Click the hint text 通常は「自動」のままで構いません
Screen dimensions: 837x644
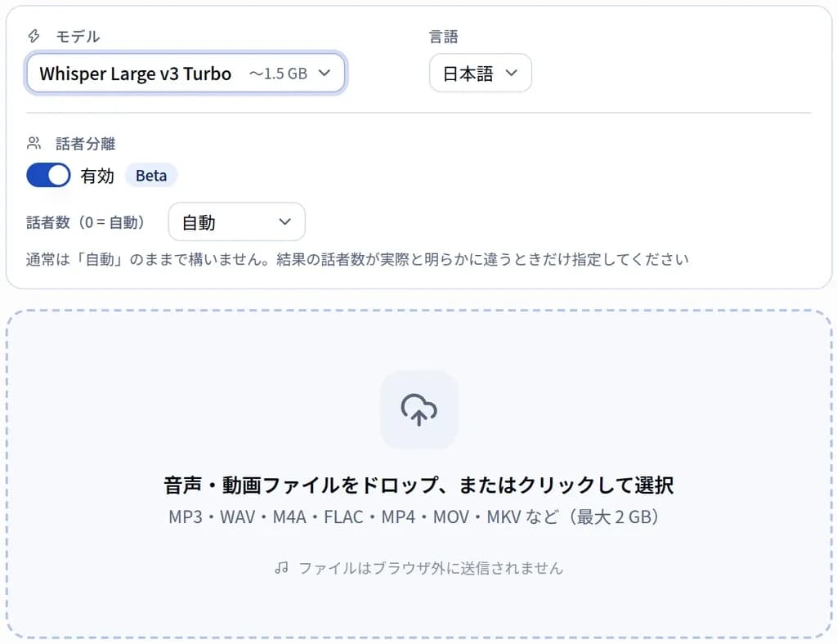coord(147,259)
